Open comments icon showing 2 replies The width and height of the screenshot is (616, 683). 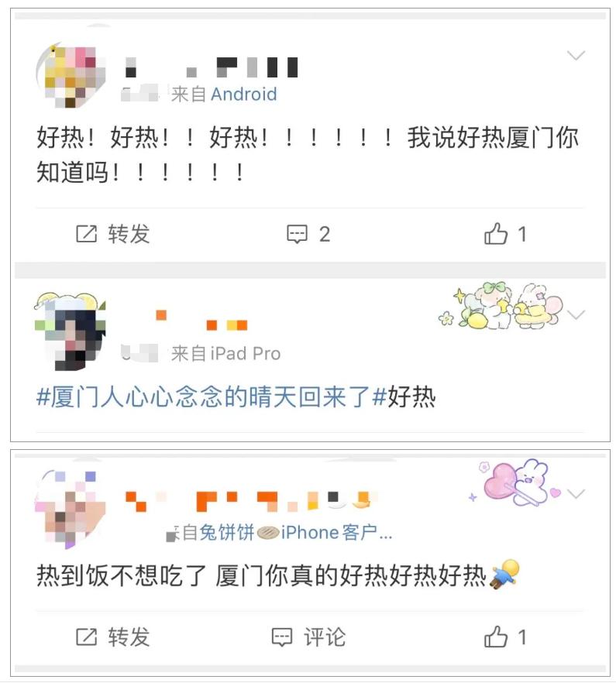click(298, 235)
